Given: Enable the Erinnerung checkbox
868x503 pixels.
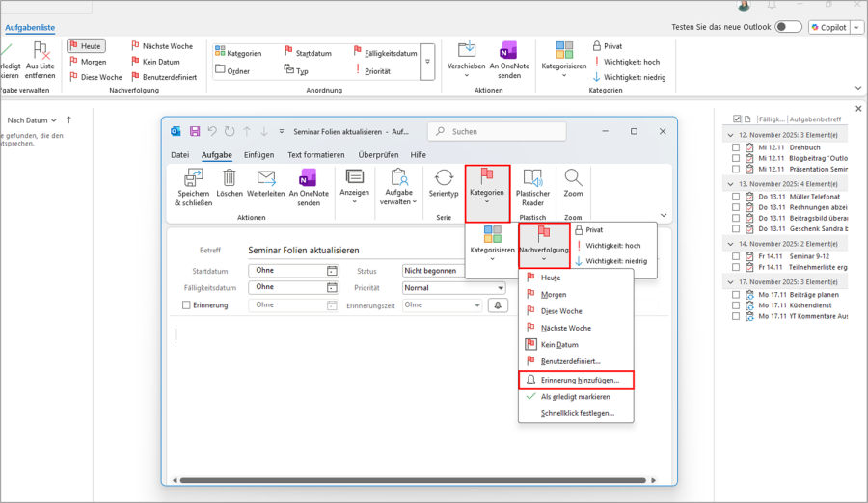Looking at the screenshot, I should (186, 304).
